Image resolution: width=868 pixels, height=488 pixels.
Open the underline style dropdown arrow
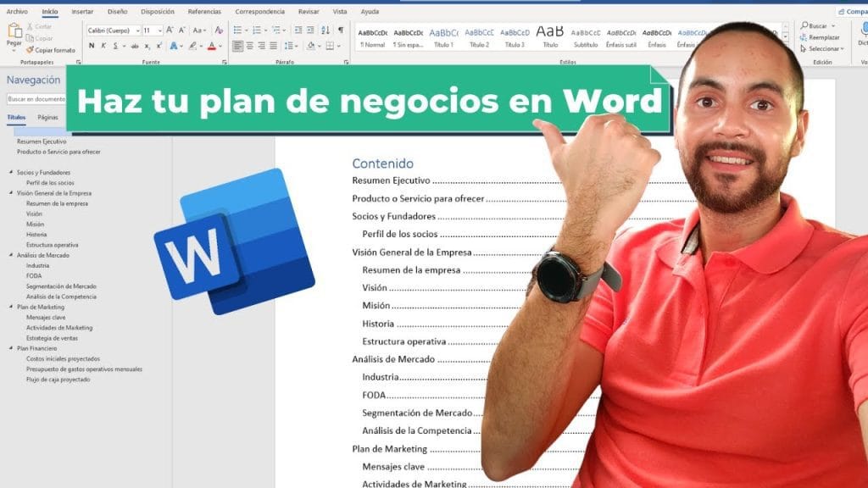tap(124, 47)
